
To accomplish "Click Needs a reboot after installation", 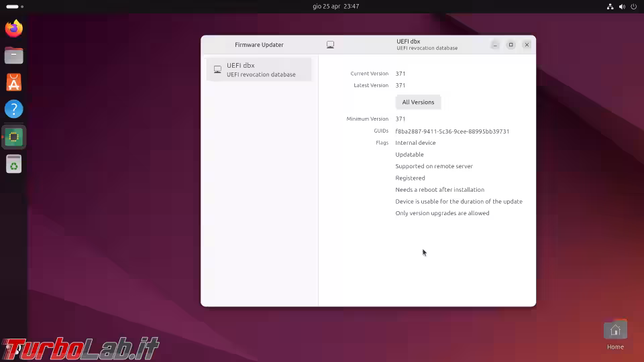I will pos(439,190).
